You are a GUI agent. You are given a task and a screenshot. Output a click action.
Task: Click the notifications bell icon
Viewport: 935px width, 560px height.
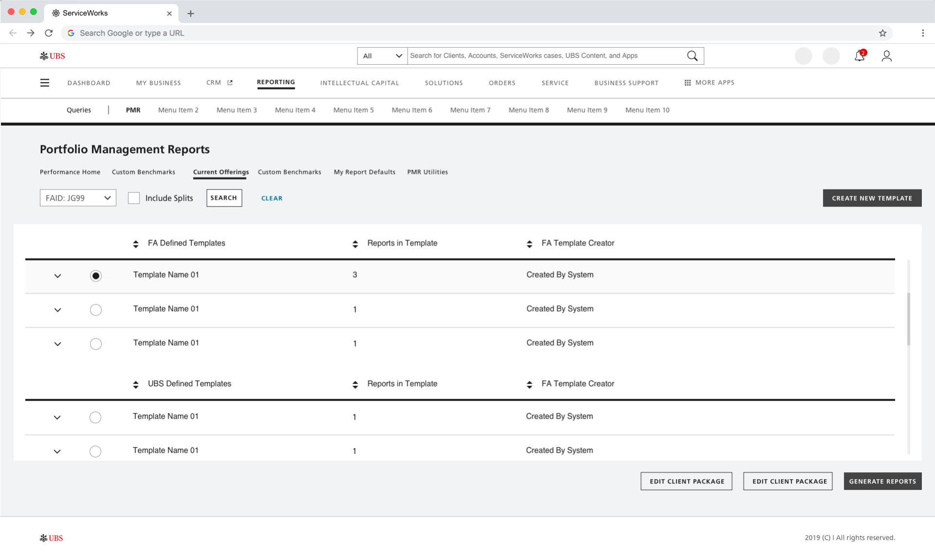pos(859,56)
